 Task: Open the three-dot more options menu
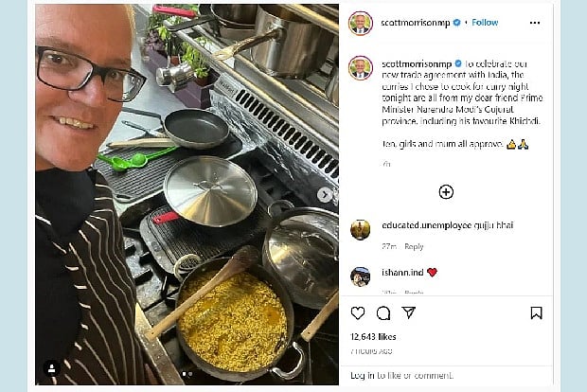tap(535, 22)
